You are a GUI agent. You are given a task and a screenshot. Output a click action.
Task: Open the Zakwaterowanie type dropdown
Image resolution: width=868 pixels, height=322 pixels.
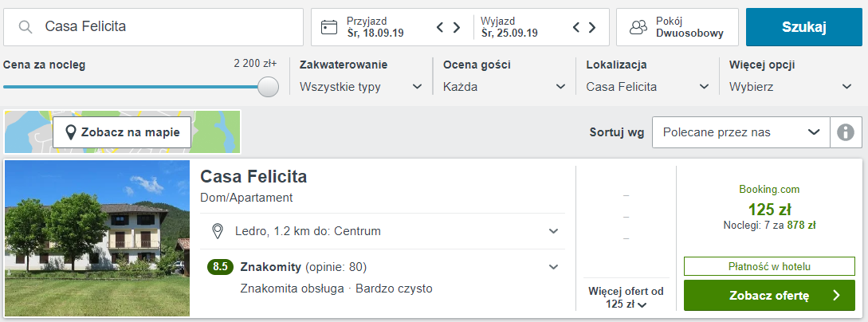(x=361, y=87)
